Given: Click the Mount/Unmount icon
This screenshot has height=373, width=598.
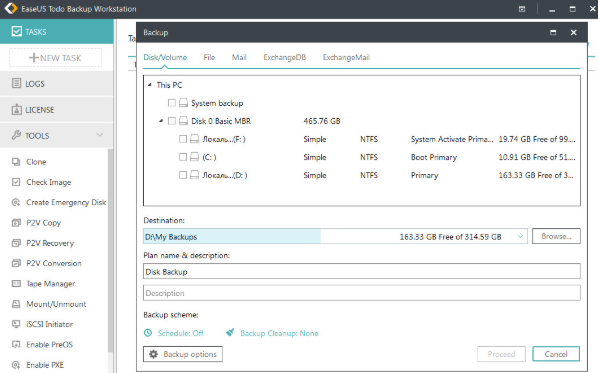Looking at the screenshot, I should click(16, 304).
